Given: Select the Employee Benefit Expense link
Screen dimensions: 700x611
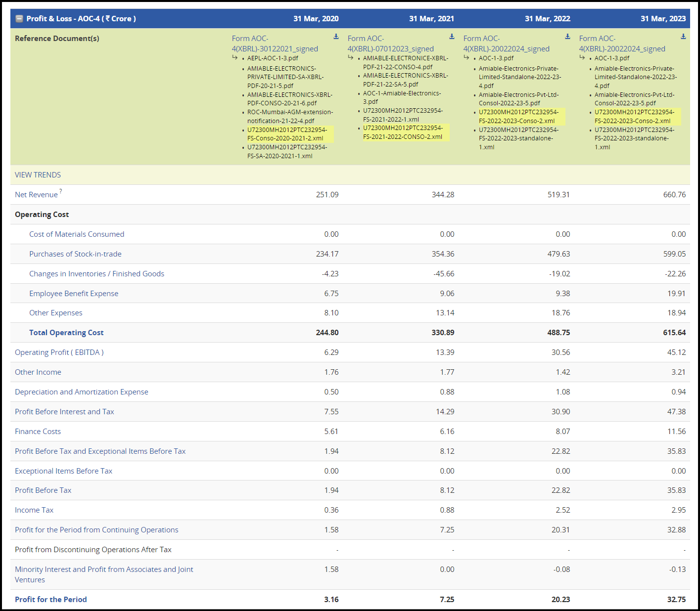Looking at the screenshot, I should click(74, 294).
